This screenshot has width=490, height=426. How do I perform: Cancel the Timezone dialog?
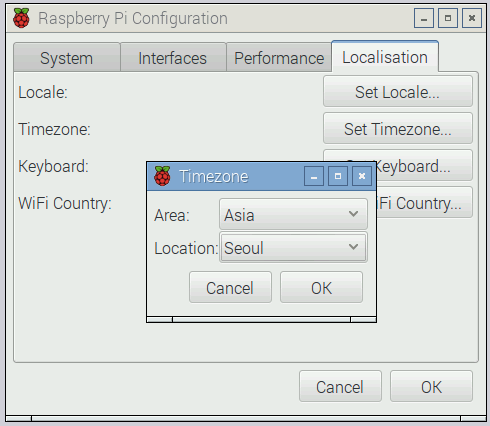click(x=230, y=287)
